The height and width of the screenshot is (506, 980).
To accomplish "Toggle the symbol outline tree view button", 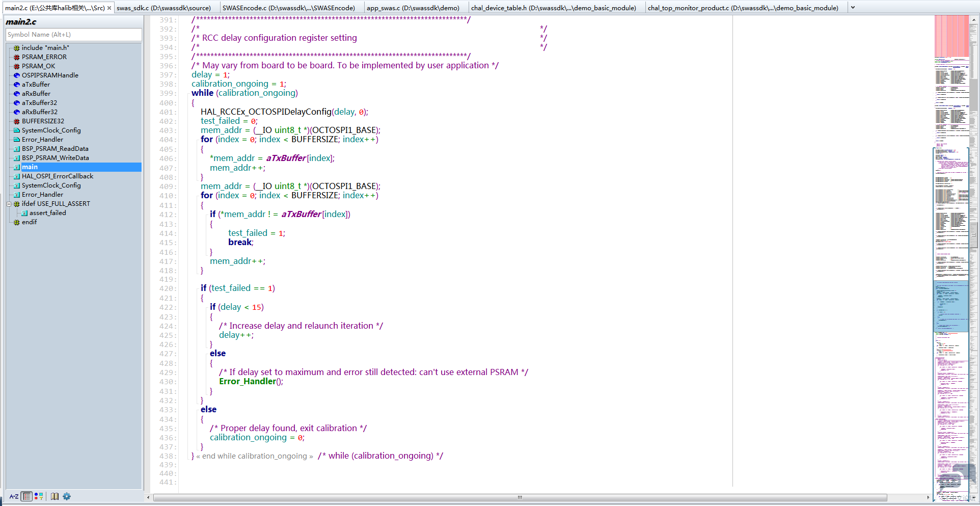I will [27, 496].
